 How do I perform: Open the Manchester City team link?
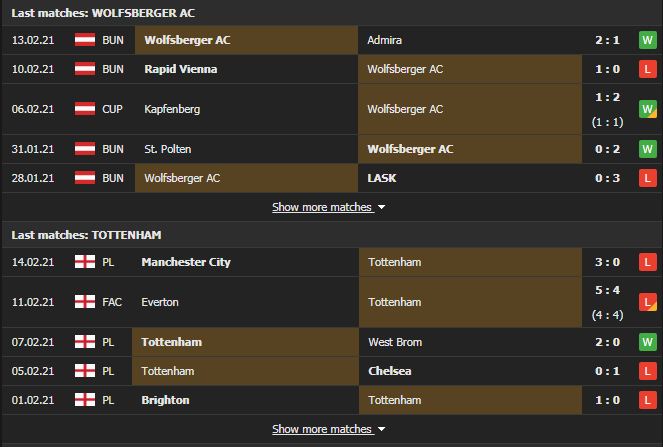[x=186, y=262]
